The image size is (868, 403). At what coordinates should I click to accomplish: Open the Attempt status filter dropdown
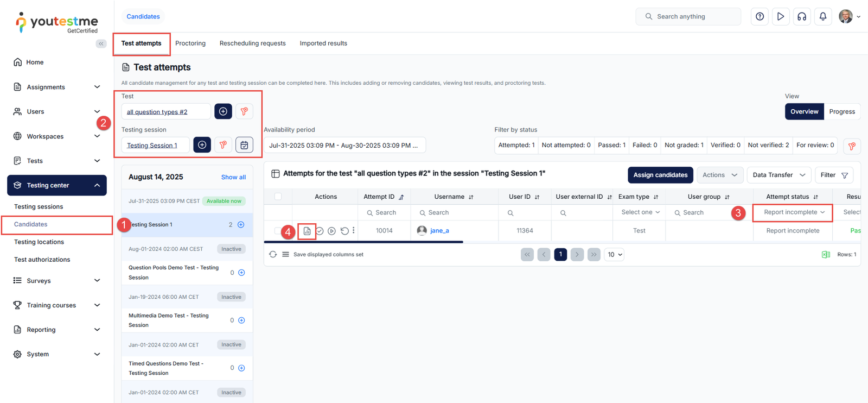coord(794,212)
